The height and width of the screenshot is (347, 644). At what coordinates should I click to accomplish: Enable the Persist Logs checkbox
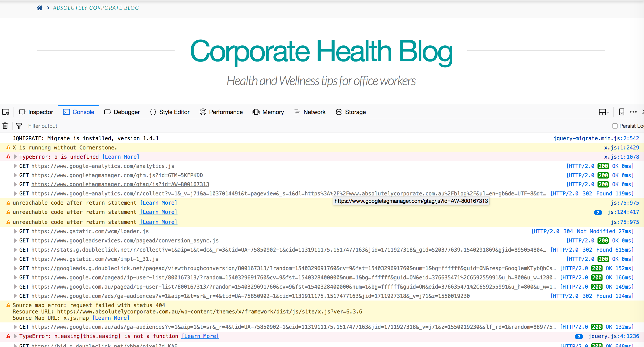tap(615, 126)
